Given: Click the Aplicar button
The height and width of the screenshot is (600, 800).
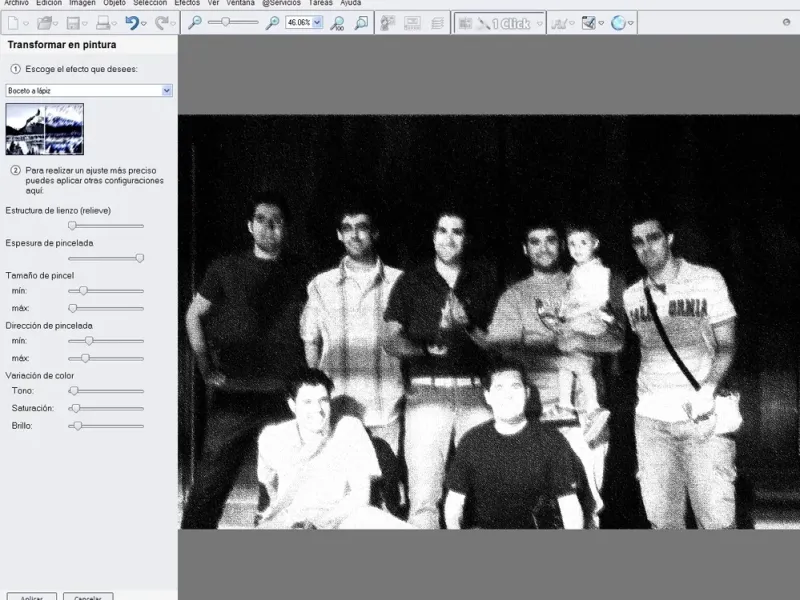Looking at the screenshot, I should point(32,596).
